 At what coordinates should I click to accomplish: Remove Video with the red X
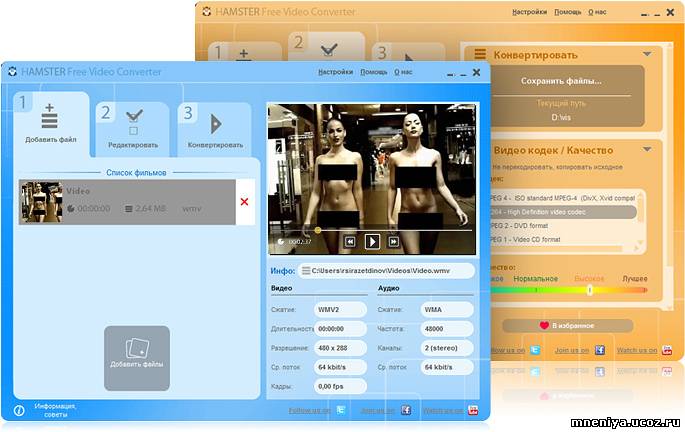(244, 202)
